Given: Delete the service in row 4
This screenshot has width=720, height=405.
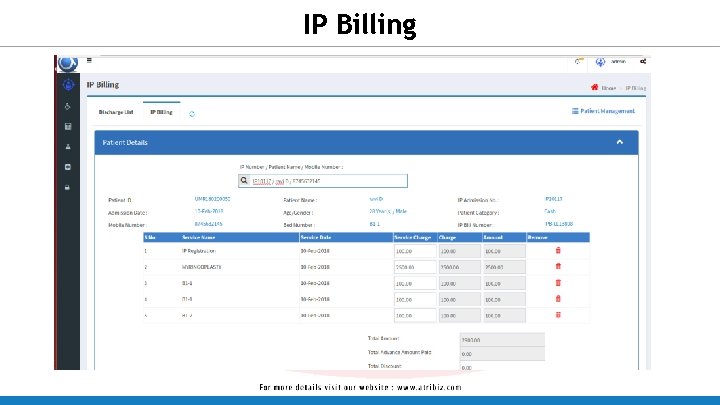Looking at the screenshot, I should coord(558,299).
